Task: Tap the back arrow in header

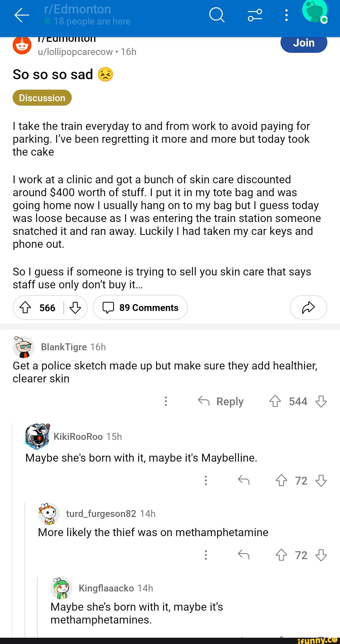Action: pyautogui.click(x=22, y=15)
